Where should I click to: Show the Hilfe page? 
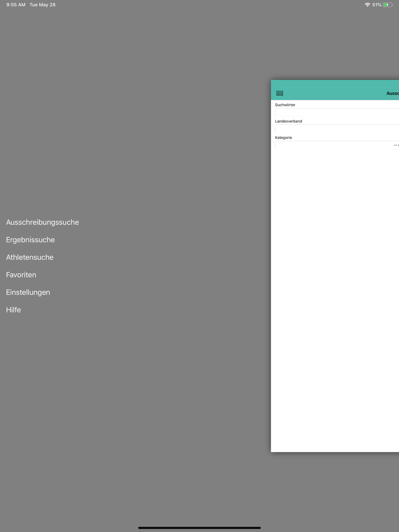(x=14, y=310)
